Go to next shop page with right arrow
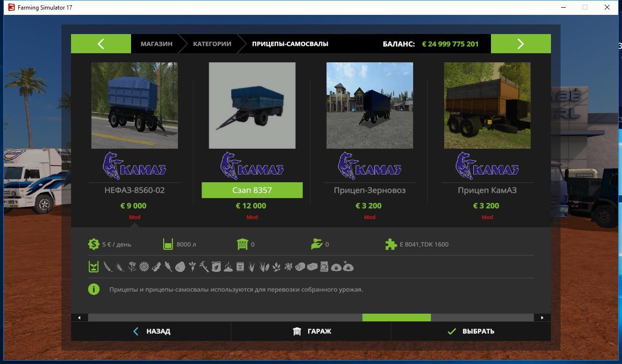Image resolution: width=622 pixels, height=364 pixels. [521, 44]
